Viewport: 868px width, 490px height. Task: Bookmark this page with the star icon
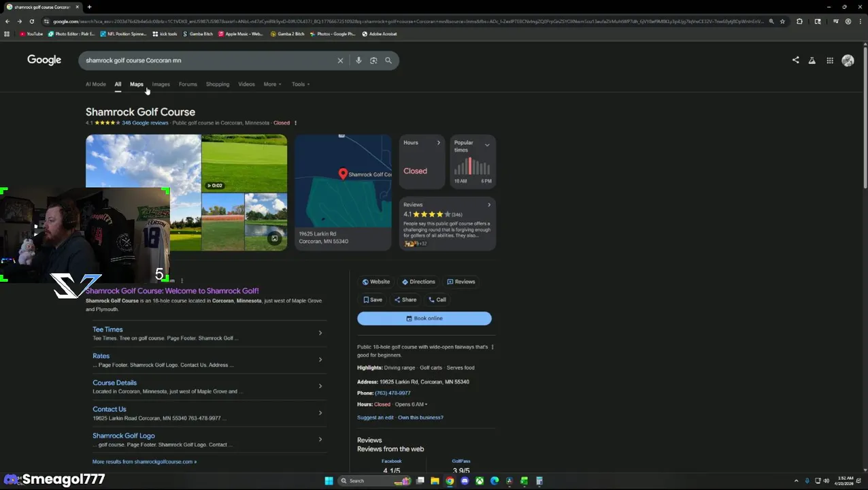pos(782,21)
